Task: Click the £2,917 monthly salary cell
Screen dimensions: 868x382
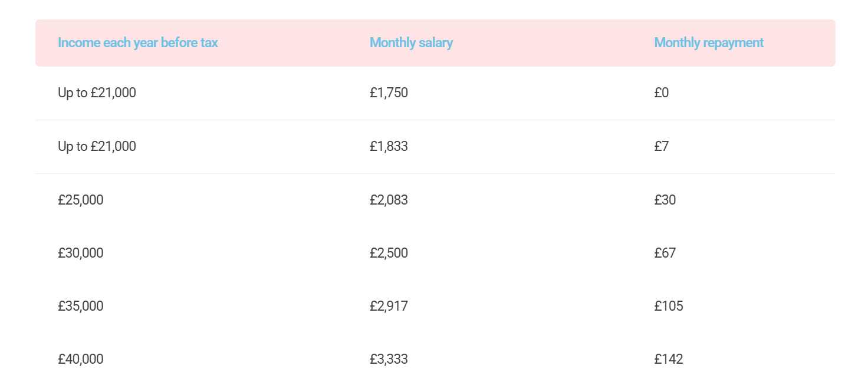Action: click(x=389, y=306)
